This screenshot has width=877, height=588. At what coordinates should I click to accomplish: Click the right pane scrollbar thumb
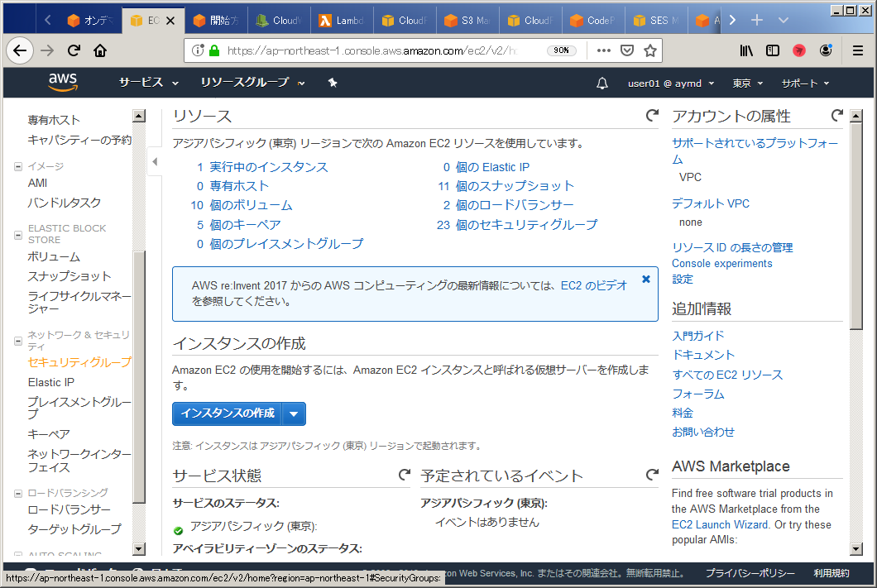pos(855,227)
